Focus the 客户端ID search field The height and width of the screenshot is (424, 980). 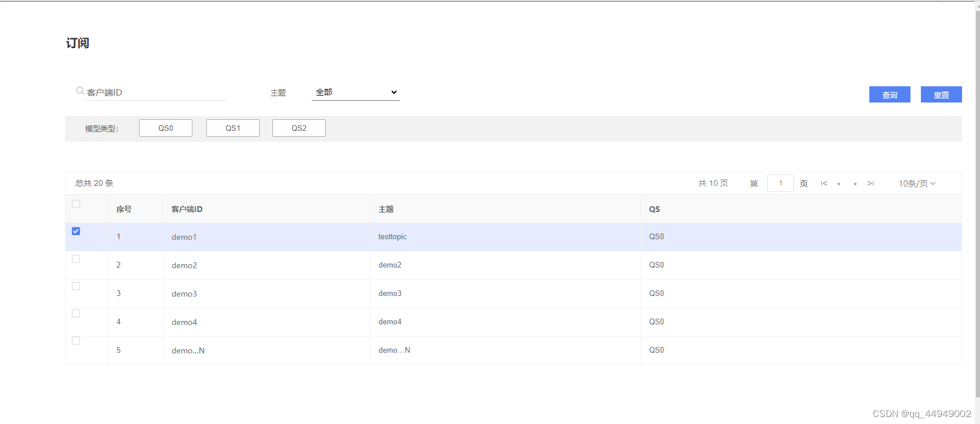(x=155, y=93)
